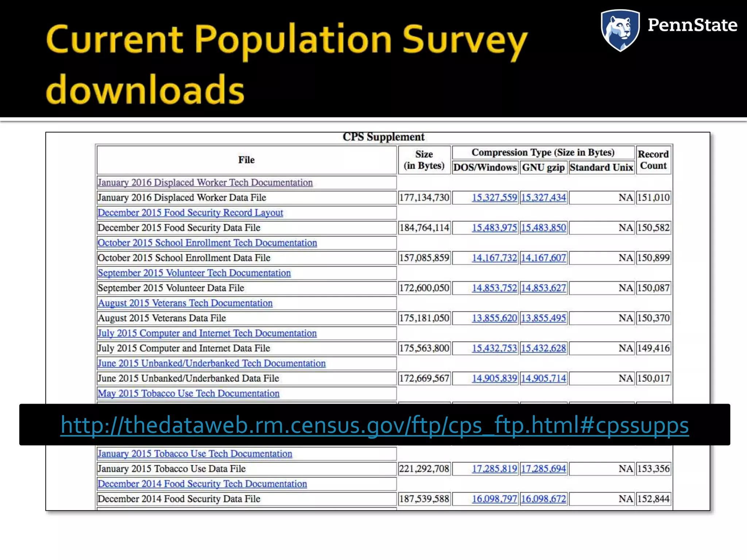Image resolution: width=747 pixels, height=560 pixels.
Task: Select September 2015 Volunteer Data File text
Action: pos(171,288)
